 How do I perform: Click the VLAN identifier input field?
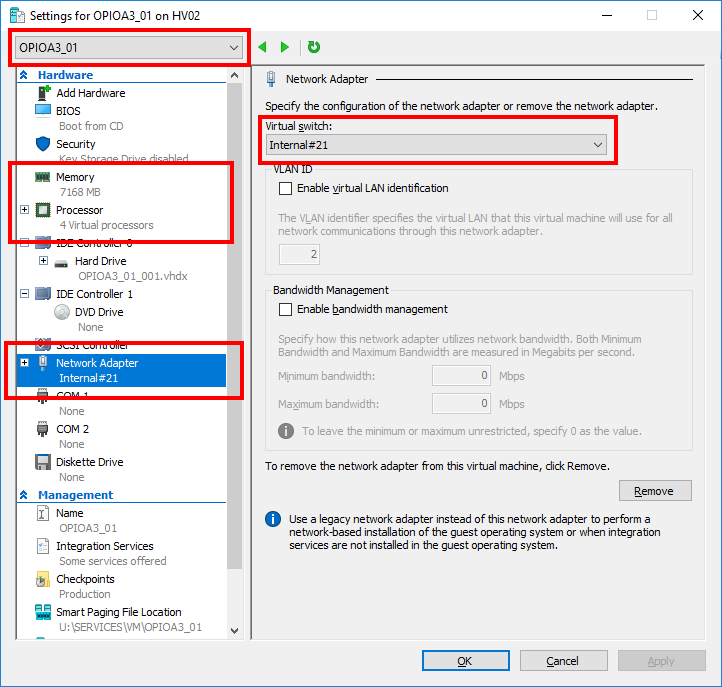(x=299, y=254)
